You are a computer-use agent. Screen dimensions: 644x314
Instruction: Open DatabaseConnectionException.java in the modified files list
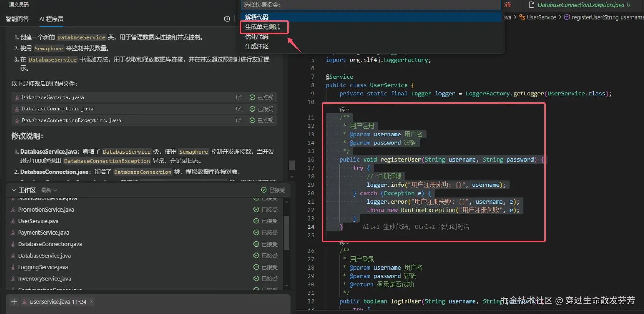(144, 120)
